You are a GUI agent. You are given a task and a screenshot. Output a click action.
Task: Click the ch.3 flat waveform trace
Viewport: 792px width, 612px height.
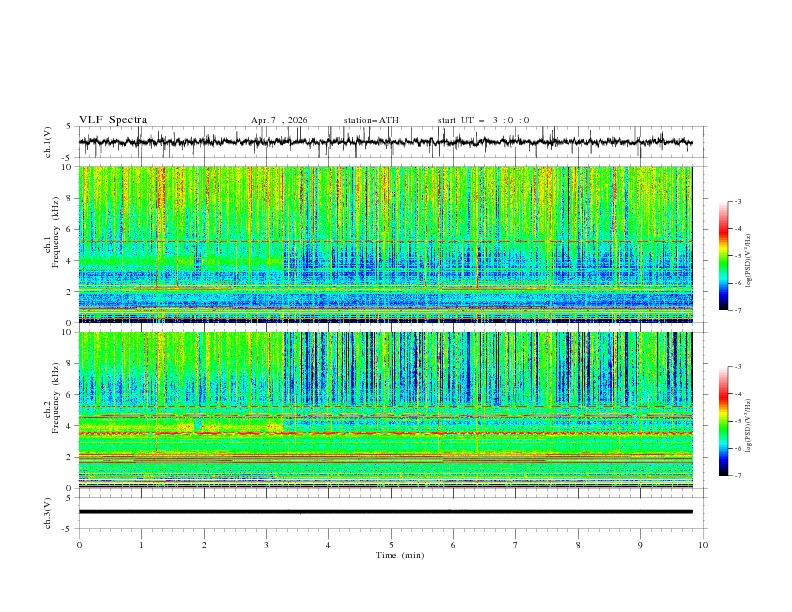(385, 512)
